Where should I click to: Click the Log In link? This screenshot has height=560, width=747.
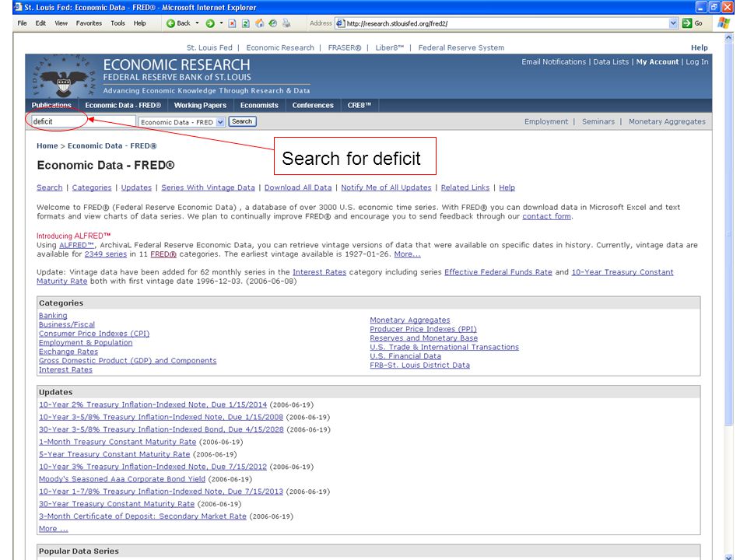click(x=697, y=62)
